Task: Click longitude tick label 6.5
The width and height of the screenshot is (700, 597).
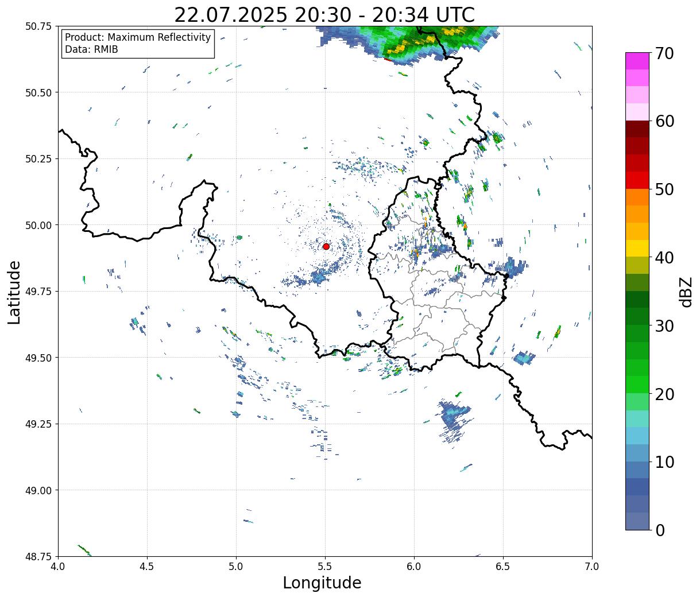Action: (x=503, y=566)
